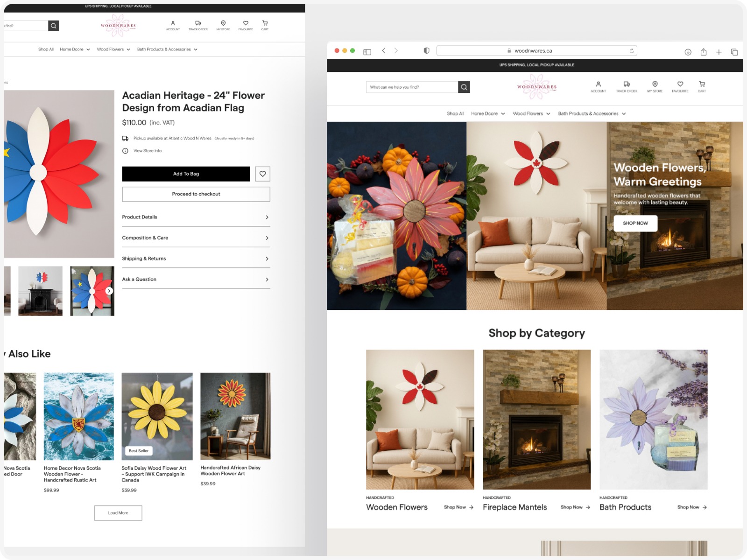Click the search magnifier button in browser window

pyautogui.click(x=464, y=87)
